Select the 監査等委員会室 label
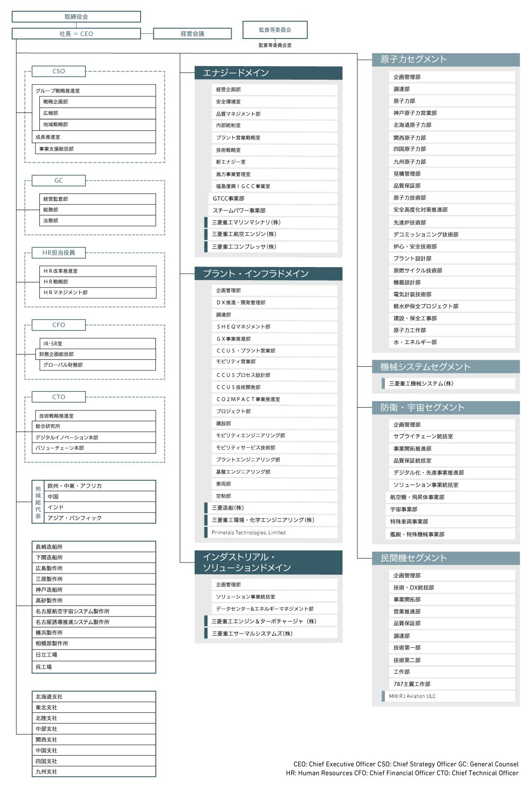The height and width of the screenshot is (788, 532). [275, 45]
